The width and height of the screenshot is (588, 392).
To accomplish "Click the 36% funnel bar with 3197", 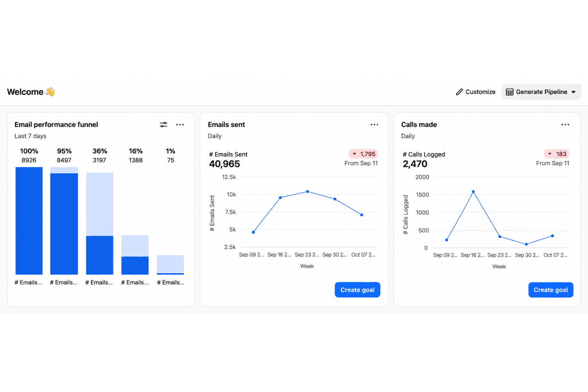I will 100,224.
